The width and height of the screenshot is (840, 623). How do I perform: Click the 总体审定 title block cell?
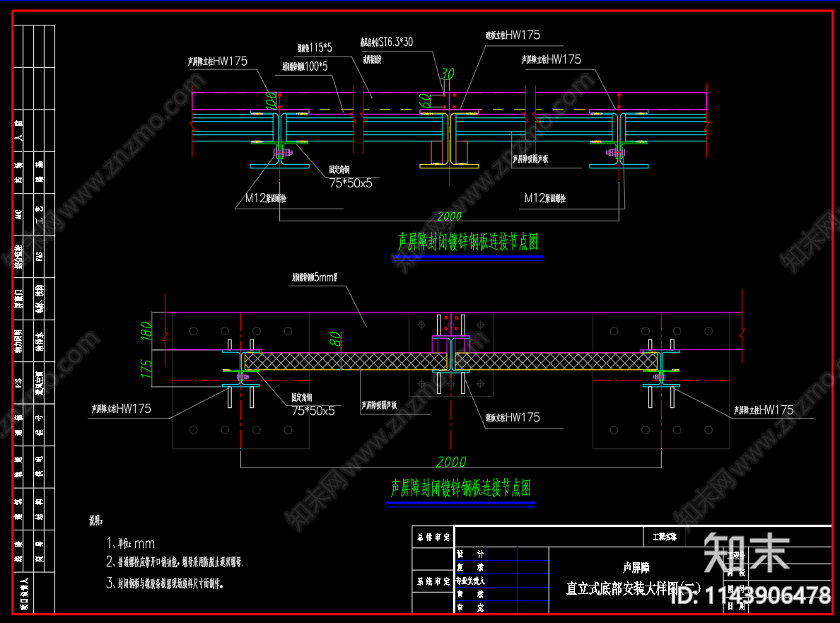[x=433, y=537]
